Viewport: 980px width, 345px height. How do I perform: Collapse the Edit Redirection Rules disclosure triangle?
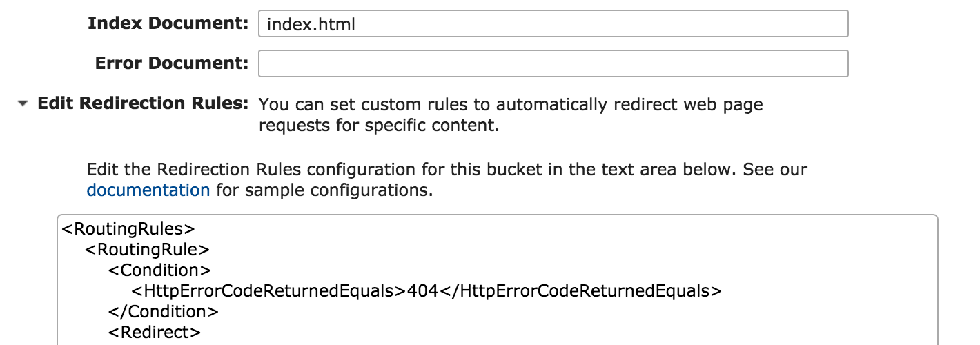[23, 105]
